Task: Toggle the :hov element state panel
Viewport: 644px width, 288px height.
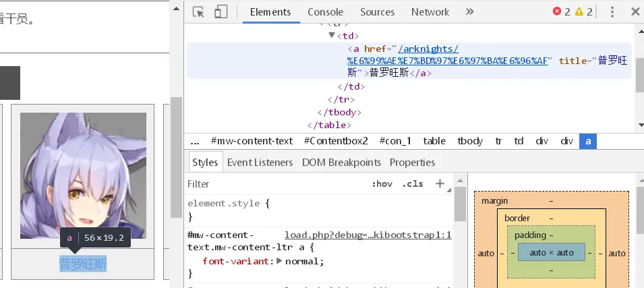Action: pyautogui.click(x=382, y=183)
